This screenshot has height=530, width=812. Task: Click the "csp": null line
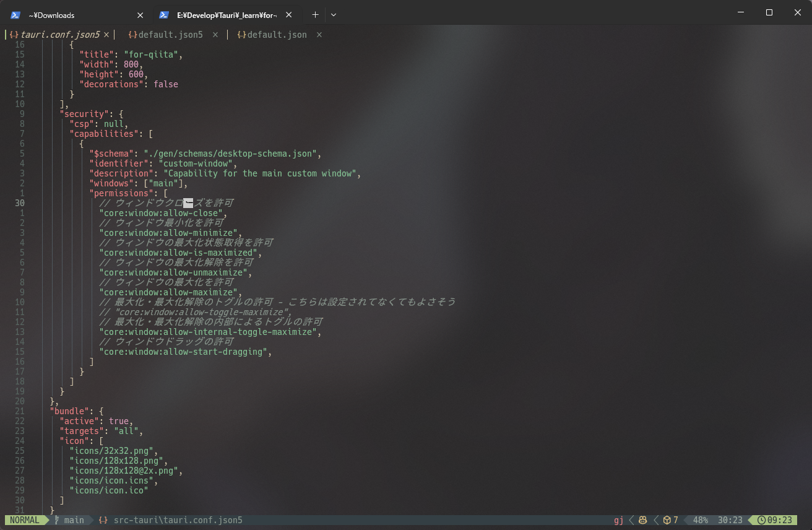(99, 124)
